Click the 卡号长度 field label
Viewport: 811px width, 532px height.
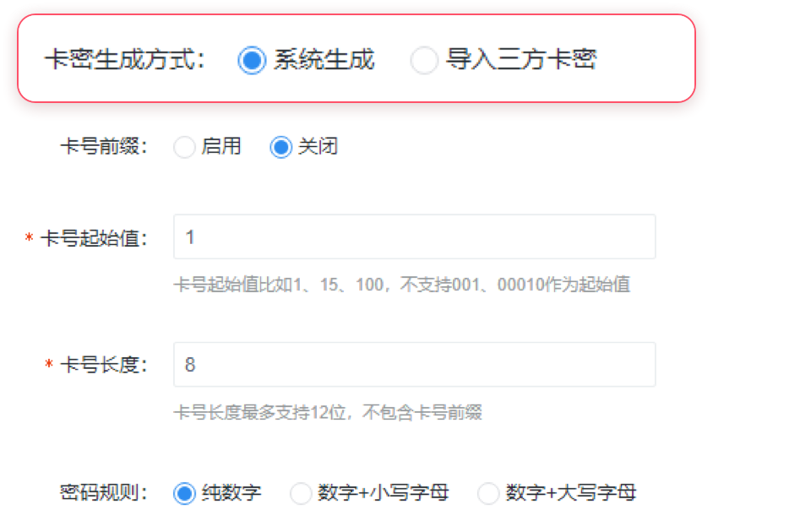pyautogui.click(x=103, y=365)
